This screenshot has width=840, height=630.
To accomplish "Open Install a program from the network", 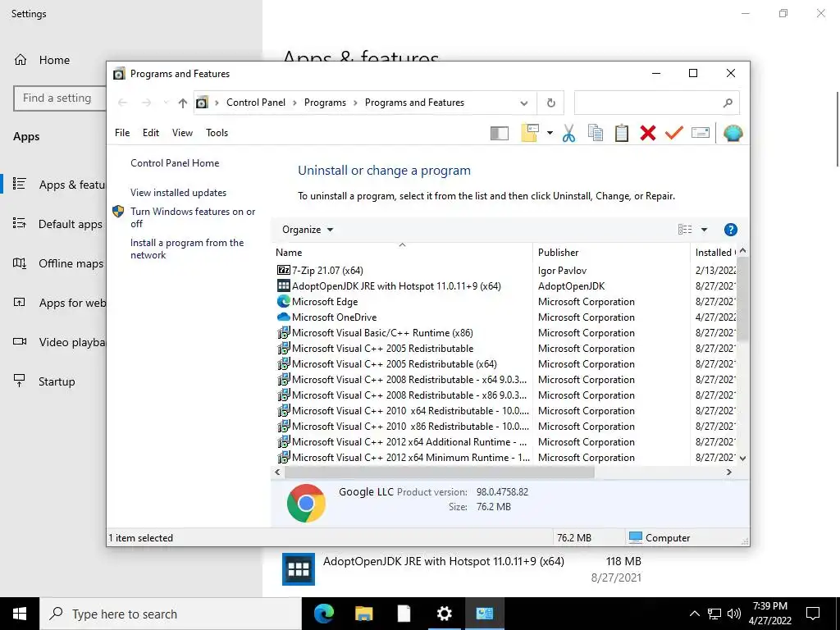I will tap(187, 249).
